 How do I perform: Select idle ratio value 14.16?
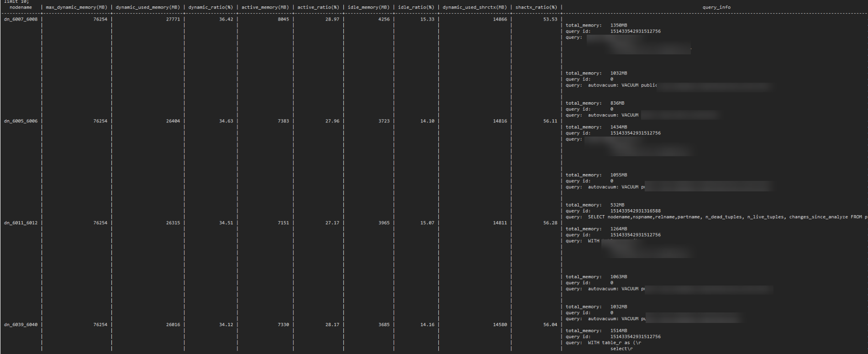pos(427,325)
